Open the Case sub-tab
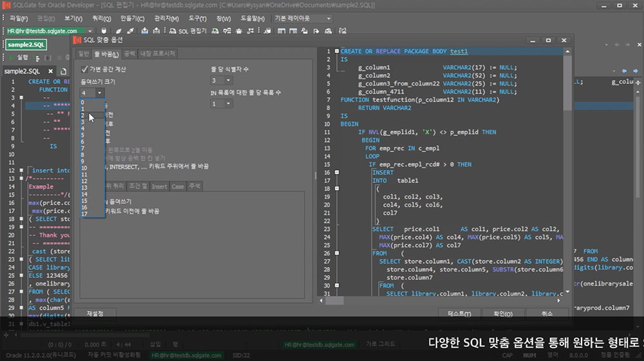This screenshot has width=644, height=361. click(178, 186)
